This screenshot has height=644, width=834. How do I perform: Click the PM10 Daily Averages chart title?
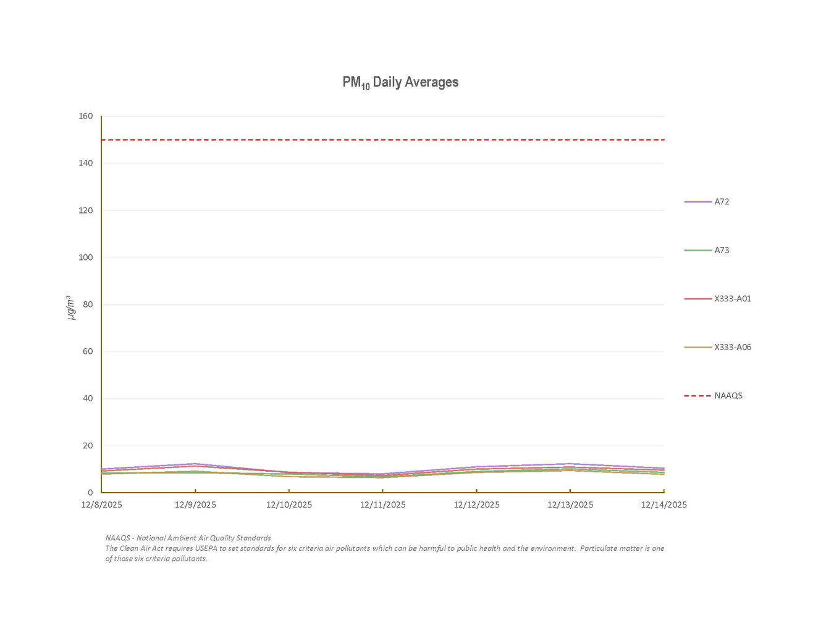tap(400, 82)
